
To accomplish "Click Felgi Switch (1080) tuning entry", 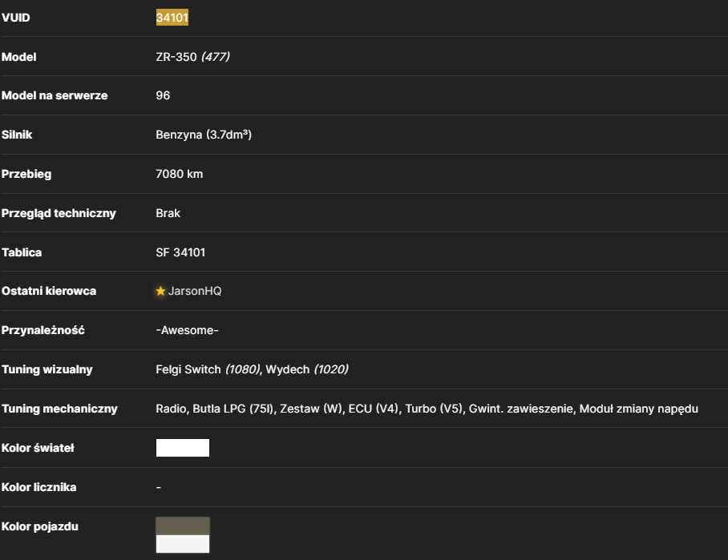I will pyautogui.click(x=208, y=369).
